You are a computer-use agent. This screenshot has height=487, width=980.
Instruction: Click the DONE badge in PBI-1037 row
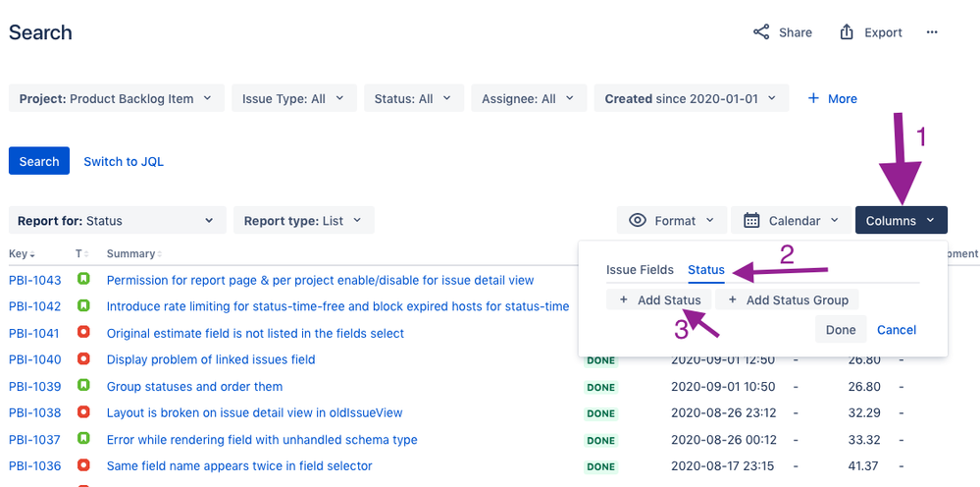coord(600,441)
